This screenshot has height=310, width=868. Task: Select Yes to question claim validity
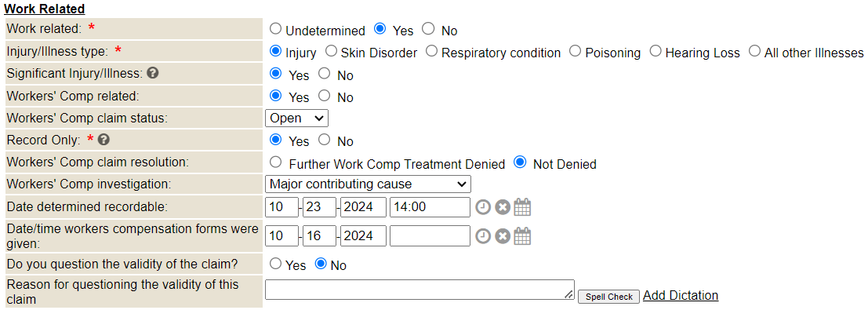tap(275, 264)
